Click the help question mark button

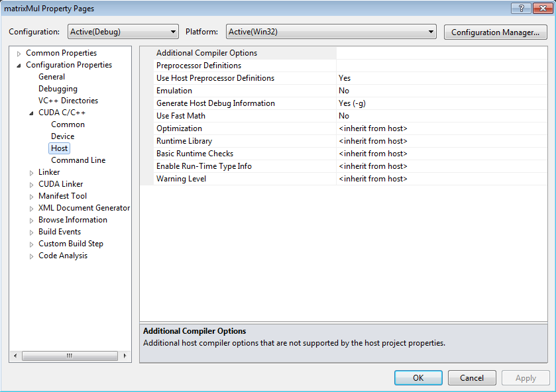coord(522,9)
